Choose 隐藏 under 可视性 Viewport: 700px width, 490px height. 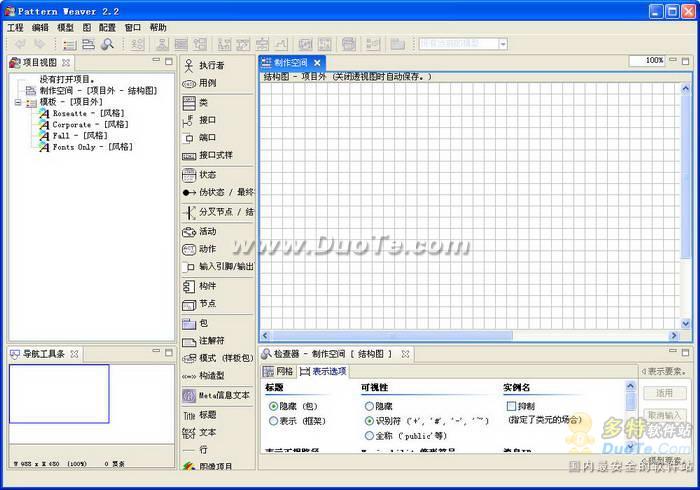[369, 406]
